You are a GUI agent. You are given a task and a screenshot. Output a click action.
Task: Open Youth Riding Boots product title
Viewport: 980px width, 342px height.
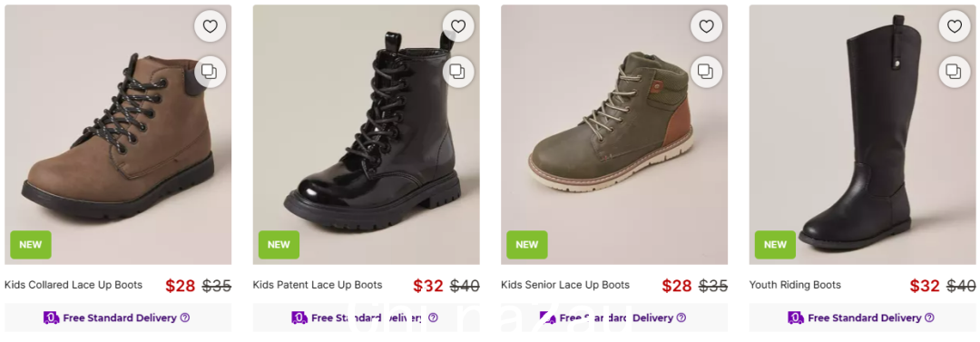tap(795, 285)
